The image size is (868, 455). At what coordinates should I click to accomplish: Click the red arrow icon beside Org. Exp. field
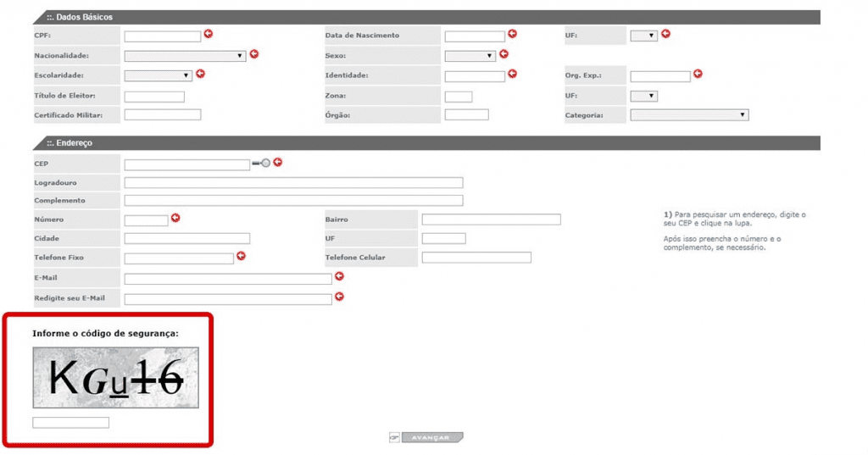pyautogui.click(x=698, y=74)
